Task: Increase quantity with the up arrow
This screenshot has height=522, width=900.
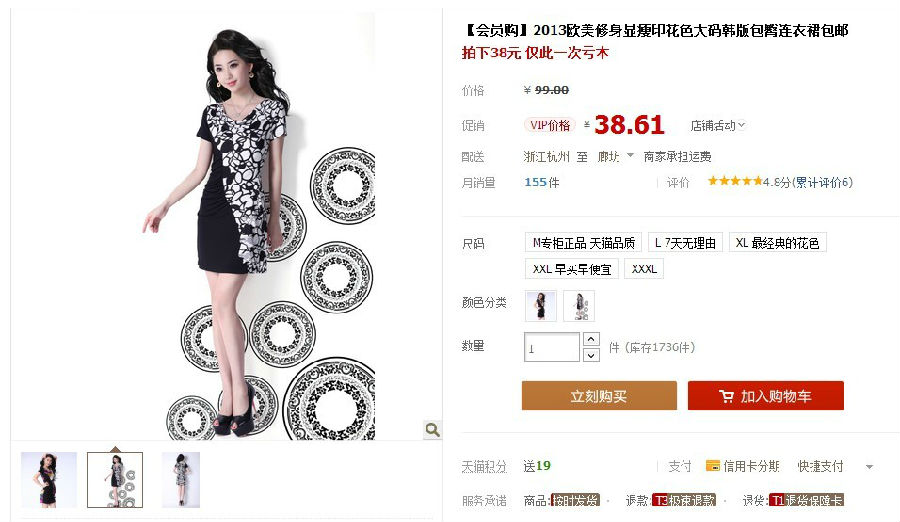Action: (591, 339)
